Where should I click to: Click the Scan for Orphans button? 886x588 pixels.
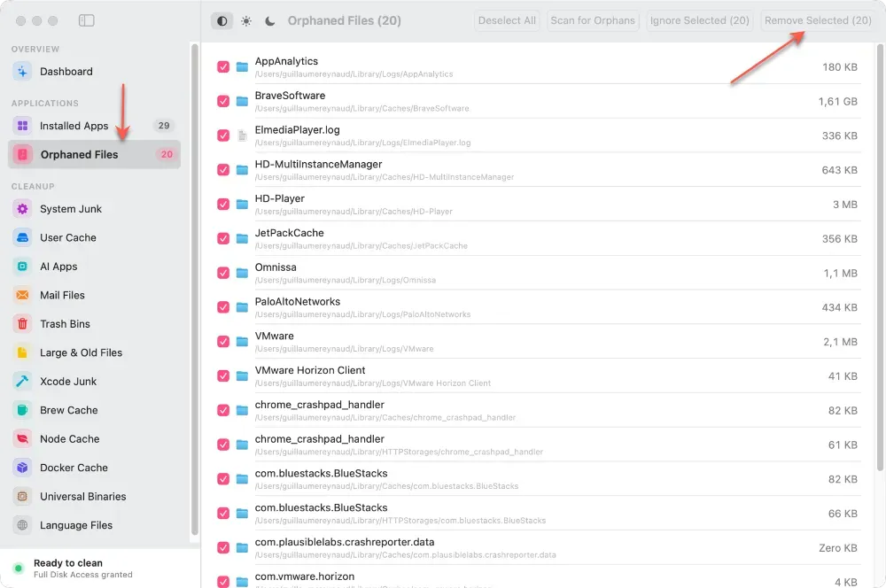[593, 20]
